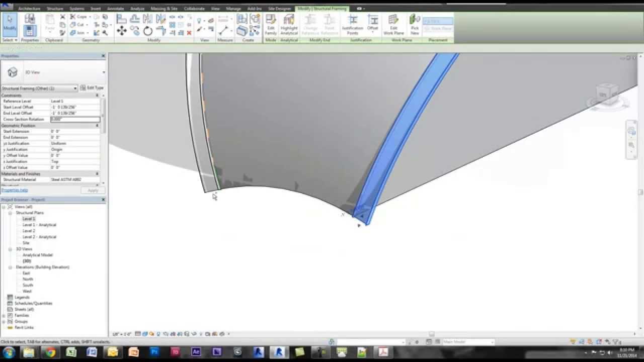Switch to the Architecture ribbon tab
Screen dimensions: 644x362
click(x=29, y=9)
